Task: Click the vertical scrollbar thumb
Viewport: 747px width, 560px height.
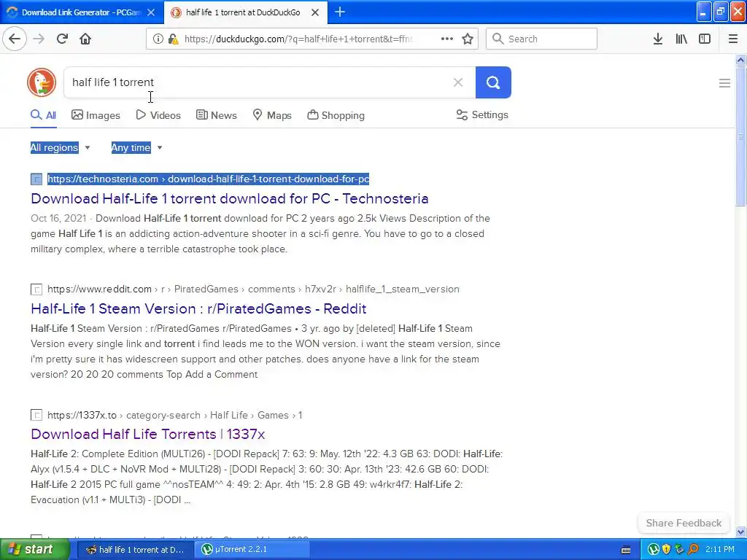Action: [x=740, y=136]
